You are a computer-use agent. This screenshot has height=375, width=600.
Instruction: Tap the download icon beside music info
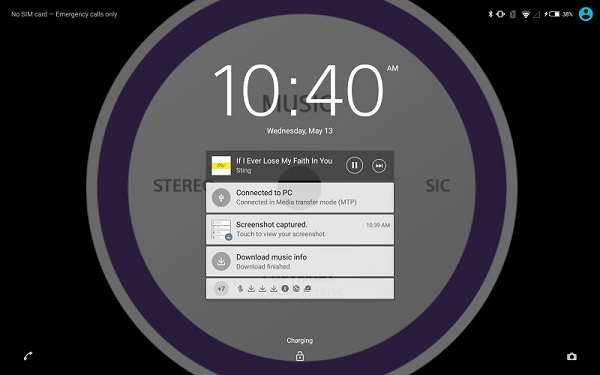[x=221, y=261]
